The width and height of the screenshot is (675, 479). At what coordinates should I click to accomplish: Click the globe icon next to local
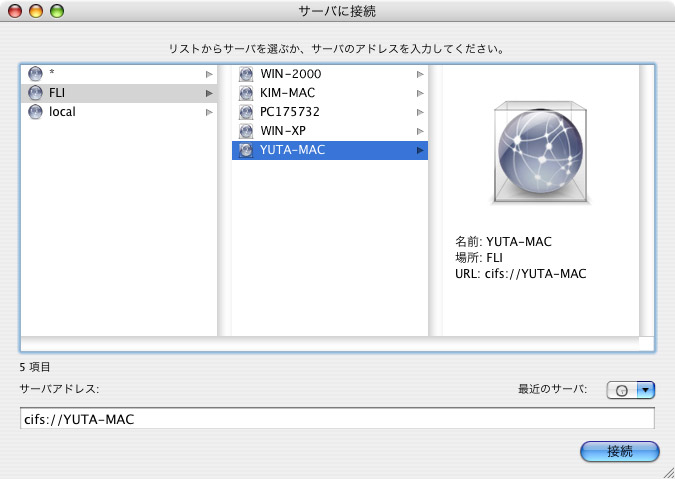(x=35, y=112)
